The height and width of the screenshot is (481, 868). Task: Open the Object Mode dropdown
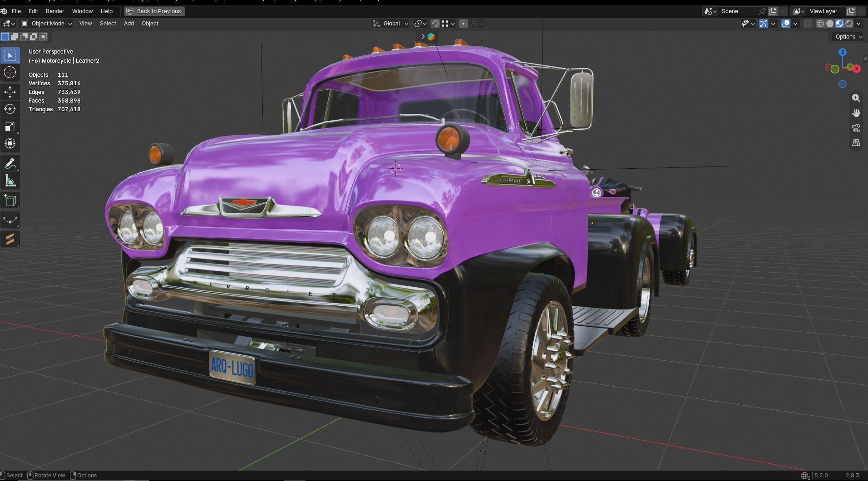click(47, 24)
